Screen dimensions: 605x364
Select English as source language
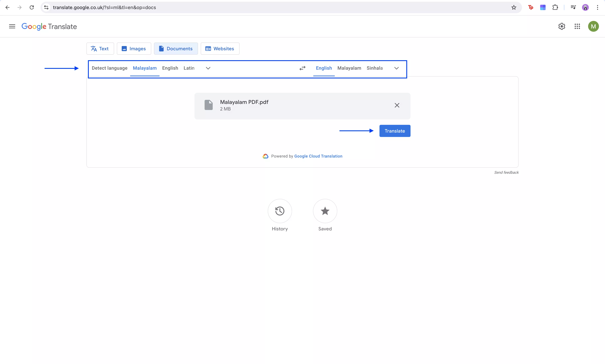(x=170, y=68)
